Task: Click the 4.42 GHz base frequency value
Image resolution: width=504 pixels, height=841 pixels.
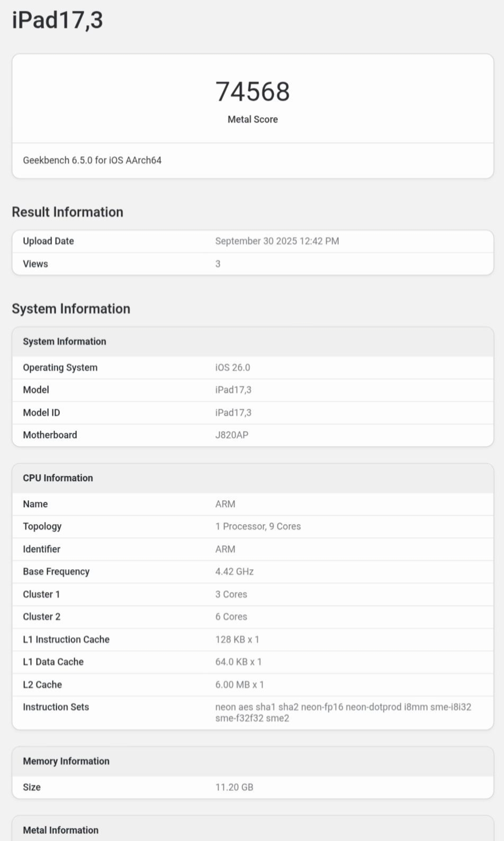Action: pyautogui.click(x=234, y=572)
